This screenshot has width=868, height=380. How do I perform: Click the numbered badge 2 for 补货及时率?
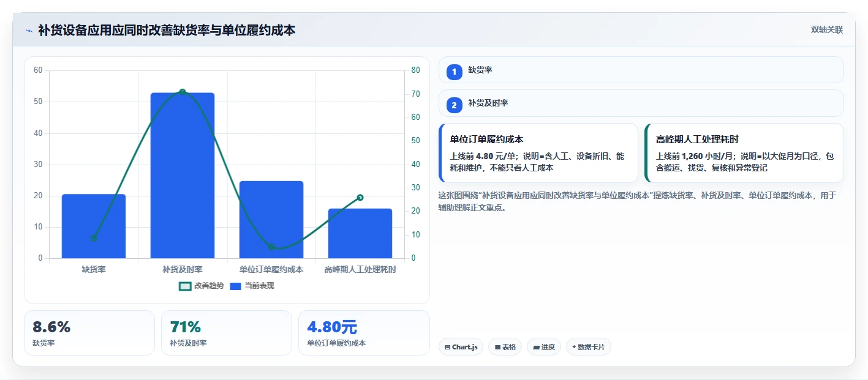[x=454, y=105]
